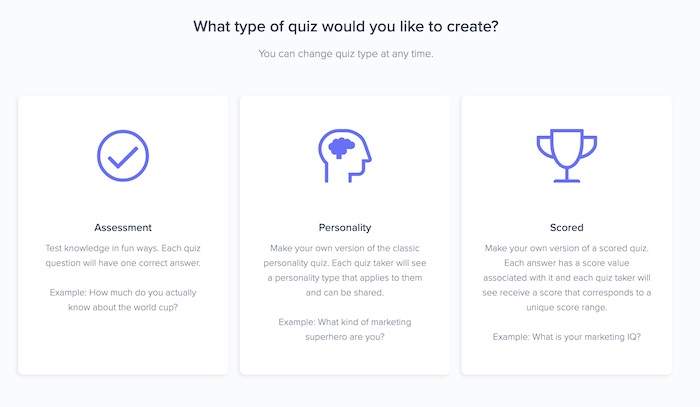Select the Assessment quiz type title
This screenshot has height=407, width=700.
point(123,228)
